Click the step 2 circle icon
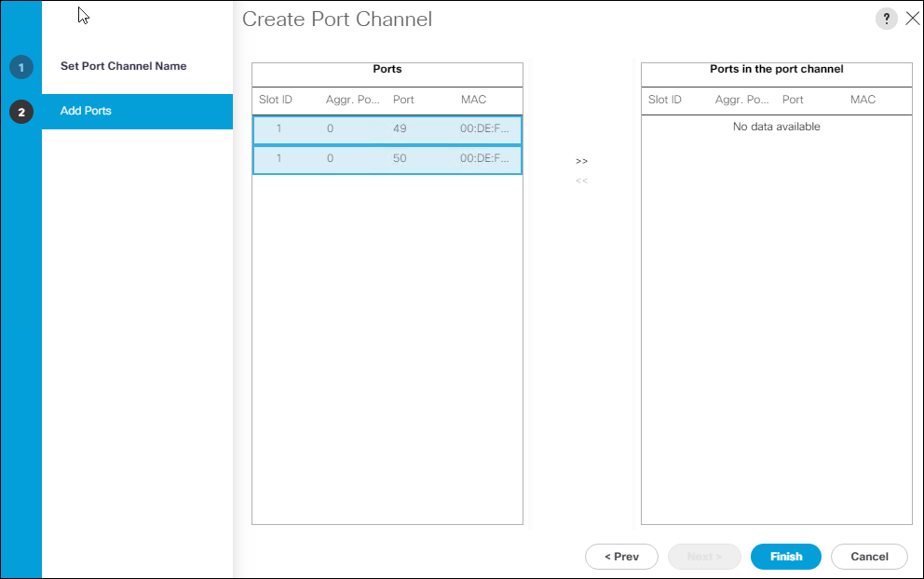This screenshot has width=924, height=579. [x=21, y=112]
